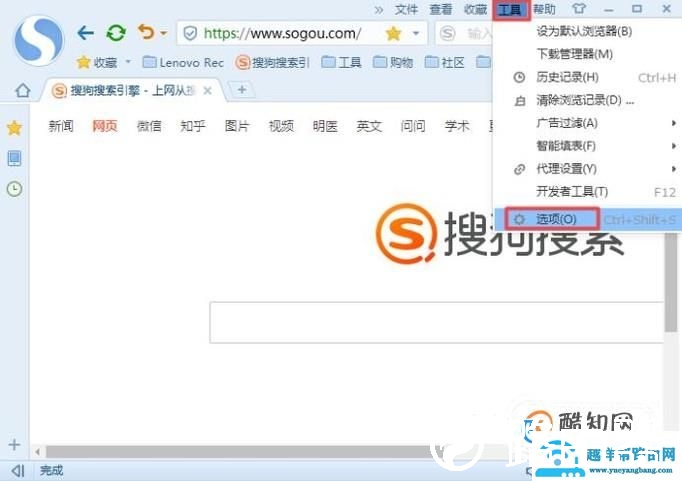
Task: Open a new tab with plus button
Action: (242, 90)
